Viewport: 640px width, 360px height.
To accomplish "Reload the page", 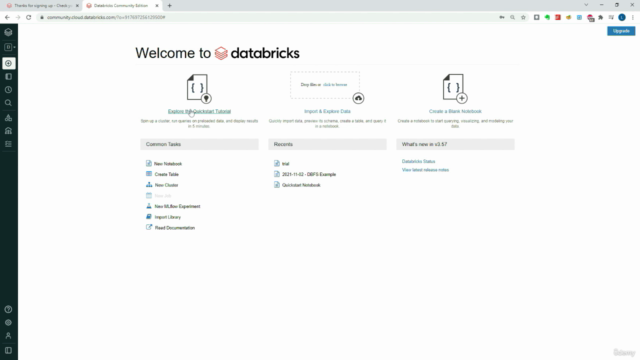I will pyautogui.click(x=29, y=18).
